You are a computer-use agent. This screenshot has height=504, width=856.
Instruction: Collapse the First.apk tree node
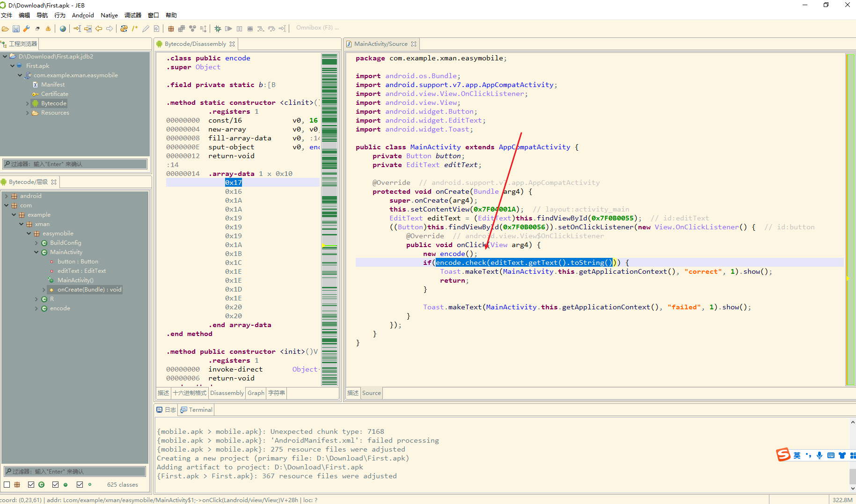point(13,66)
